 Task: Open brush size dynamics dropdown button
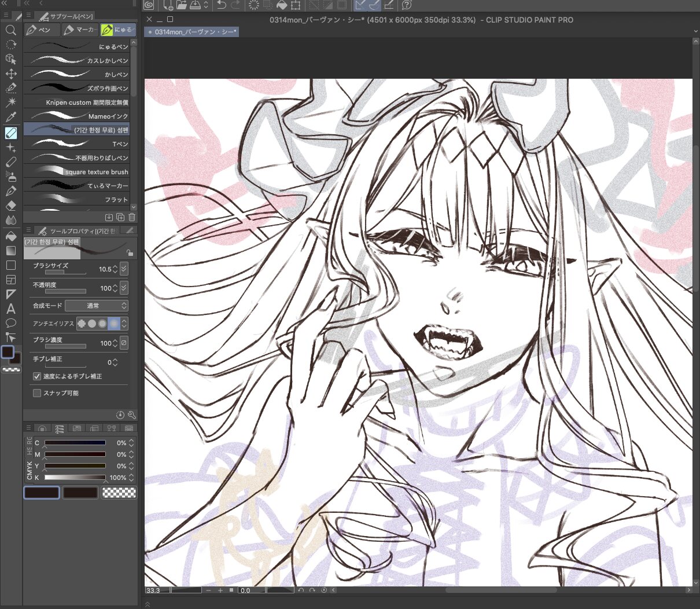point(124,269)
